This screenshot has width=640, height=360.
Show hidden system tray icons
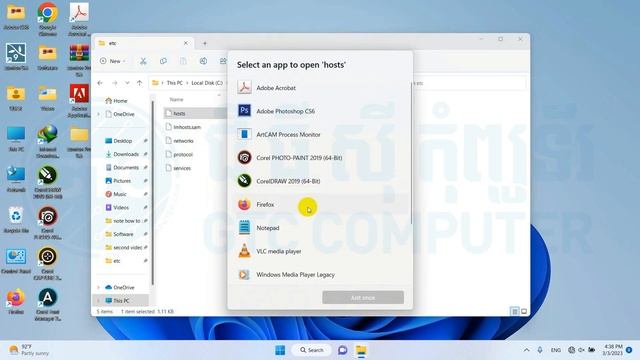(x=527, y=350)
